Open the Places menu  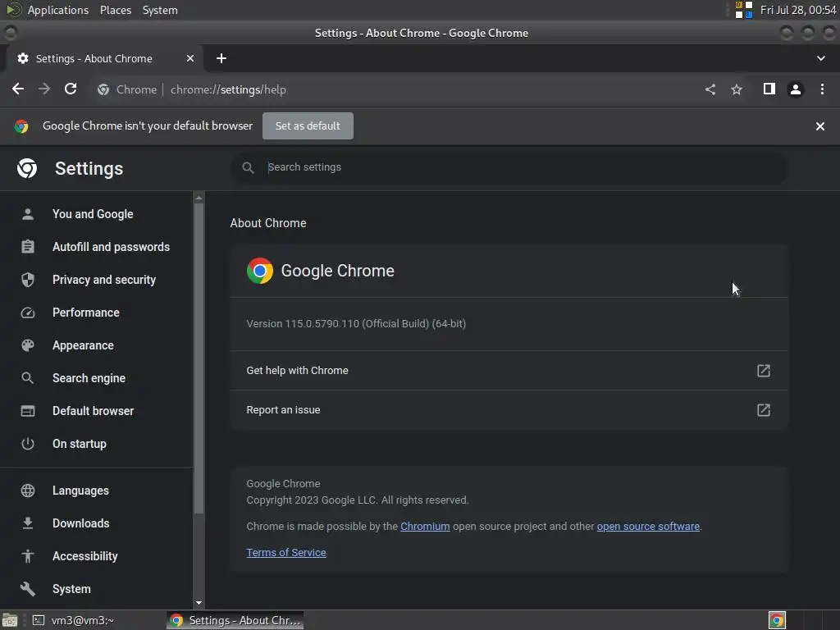[115, 10]
